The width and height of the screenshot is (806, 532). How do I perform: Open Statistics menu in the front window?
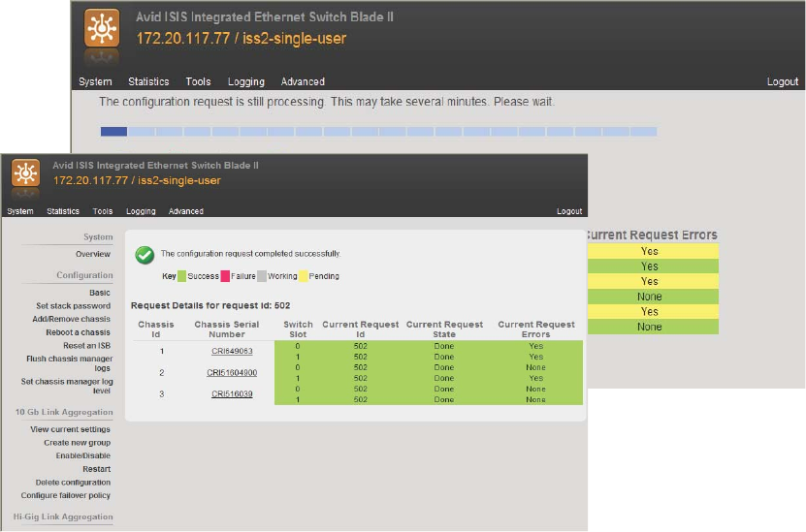click(63, 211)
